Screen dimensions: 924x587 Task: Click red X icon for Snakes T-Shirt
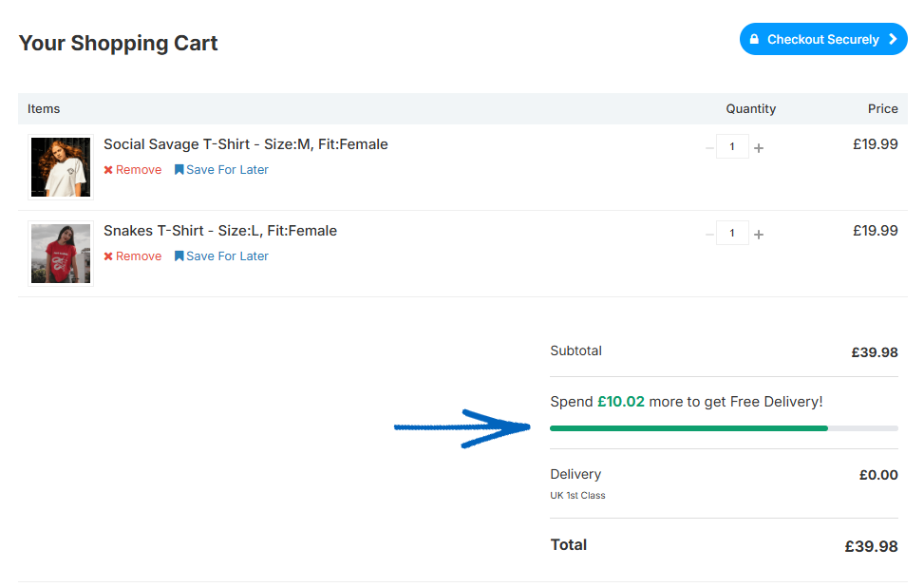pos(108,256)
